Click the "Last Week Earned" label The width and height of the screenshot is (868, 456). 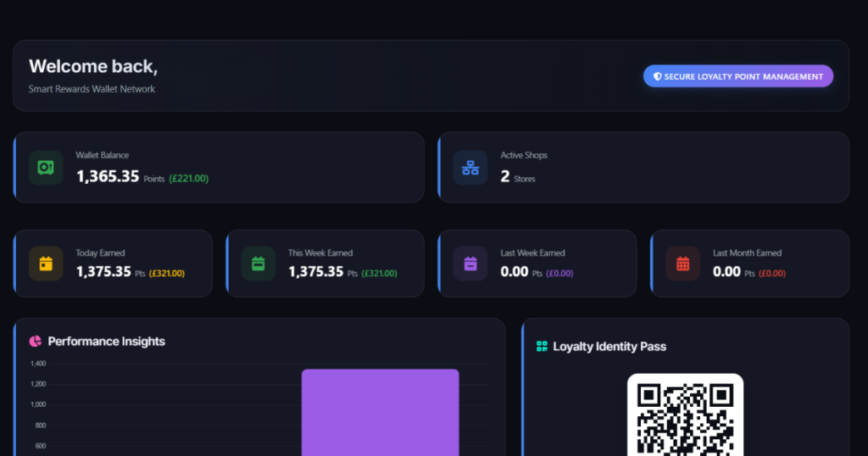pos(532,253)
